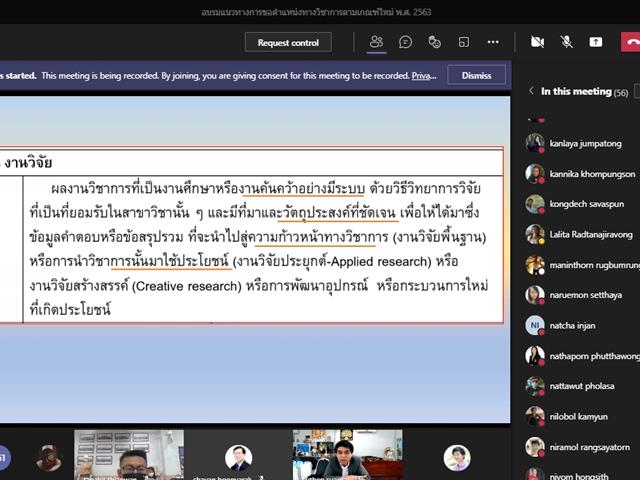Show participants panel icon

point(376,42)
